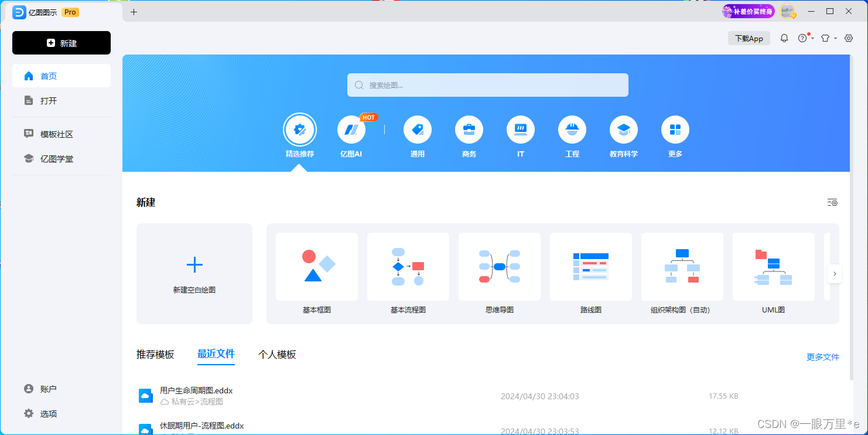
Task: Open the user avatar profile
Action: tap(788, 11)
